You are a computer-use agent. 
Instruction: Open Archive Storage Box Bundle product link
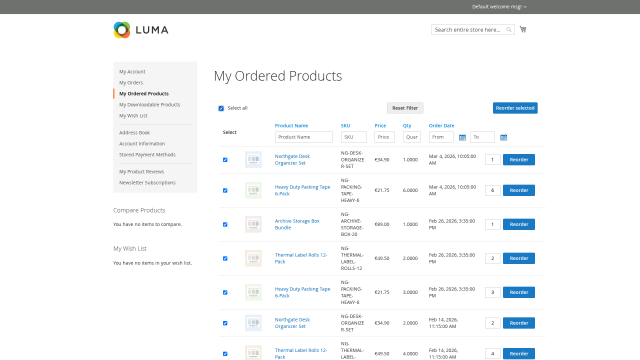297,224
